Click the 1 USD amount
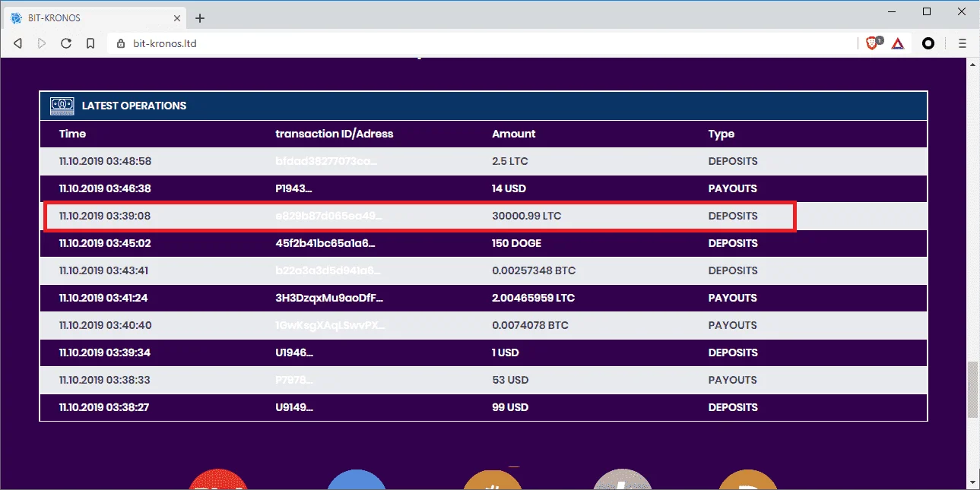 pyautogui.click(x=505, y=352)
